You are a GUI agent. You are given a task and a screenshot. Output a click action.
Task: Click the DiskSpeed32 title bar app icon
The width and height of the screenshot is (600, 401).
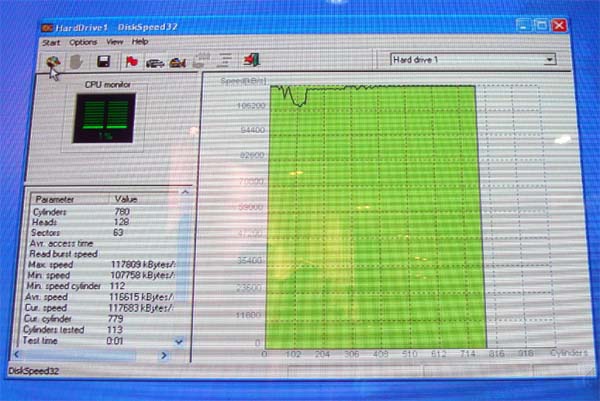47,28
